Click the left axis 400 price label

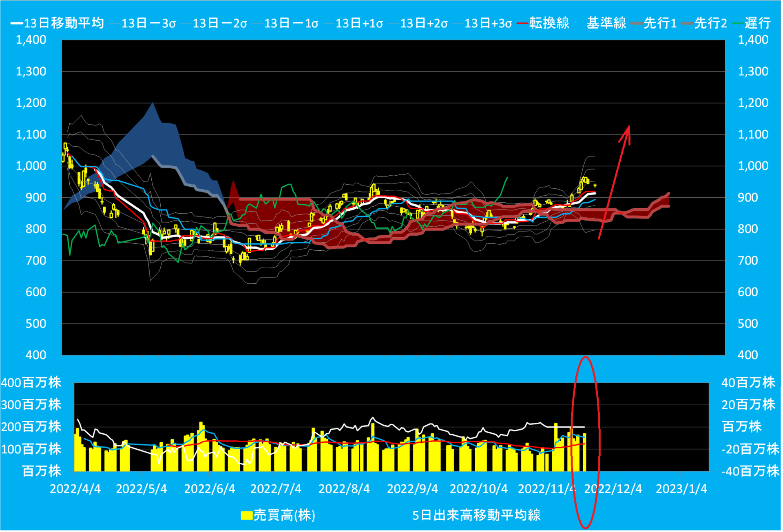coord(36,355)
